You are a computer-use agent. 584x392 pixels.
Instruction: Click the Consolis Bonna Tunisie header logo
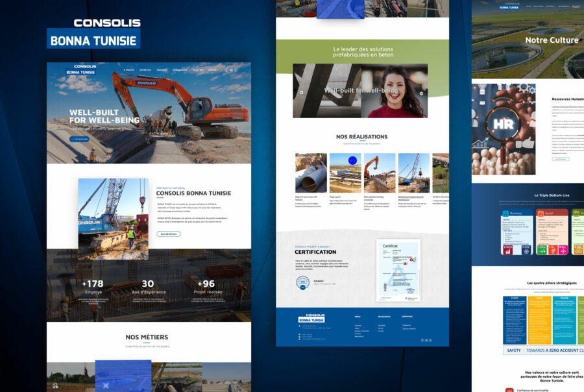click(x=82, y=69)
